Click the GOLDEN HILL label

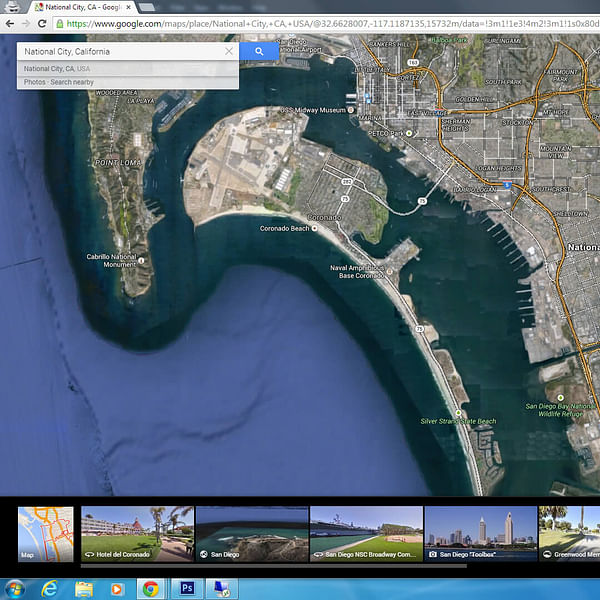(x=473, y=99)
